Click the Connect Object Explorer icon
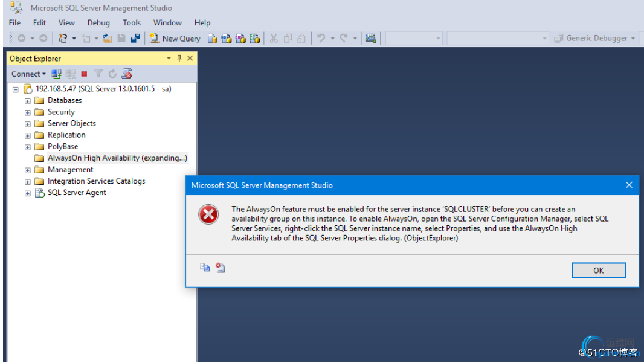Screen dimensions: 644x363 tap(56, 74)
